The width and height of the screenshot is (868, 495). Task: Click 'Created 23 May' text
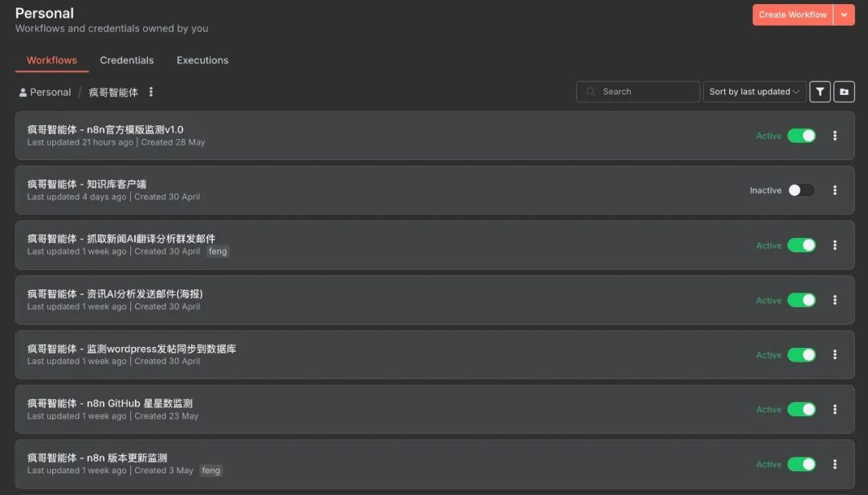coord(166,416)
